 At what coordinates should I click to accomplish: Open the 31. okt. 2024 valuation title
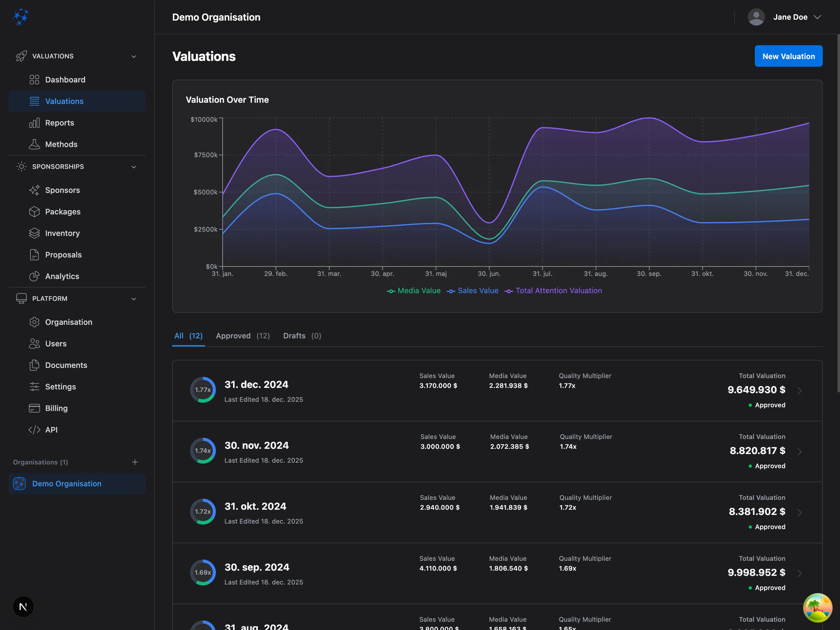coord(255,507)
